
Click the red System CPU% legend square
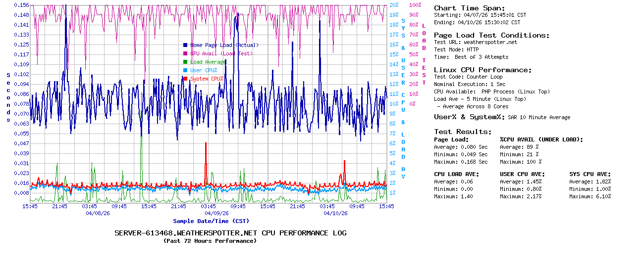pos(185,79)
